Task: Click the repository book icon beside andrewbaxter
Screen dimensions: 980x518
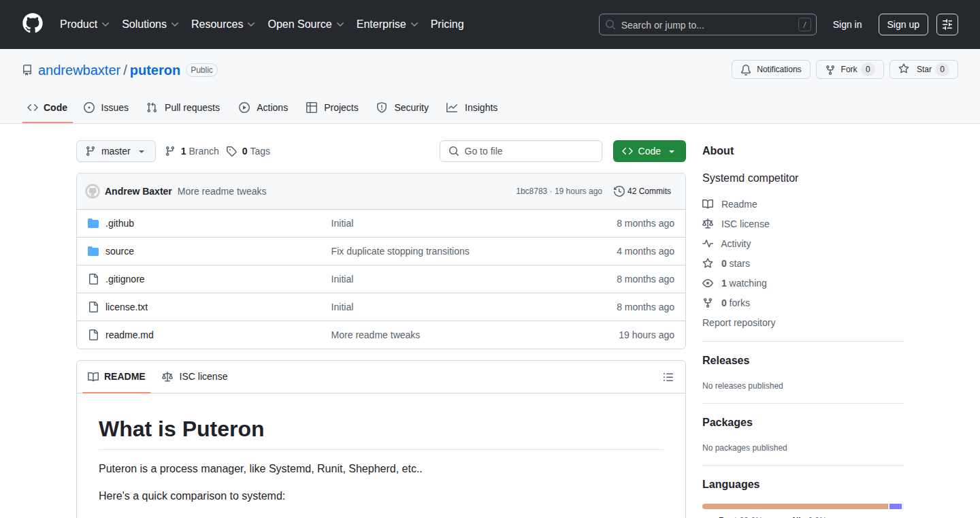Action: [x=27, y=70]
